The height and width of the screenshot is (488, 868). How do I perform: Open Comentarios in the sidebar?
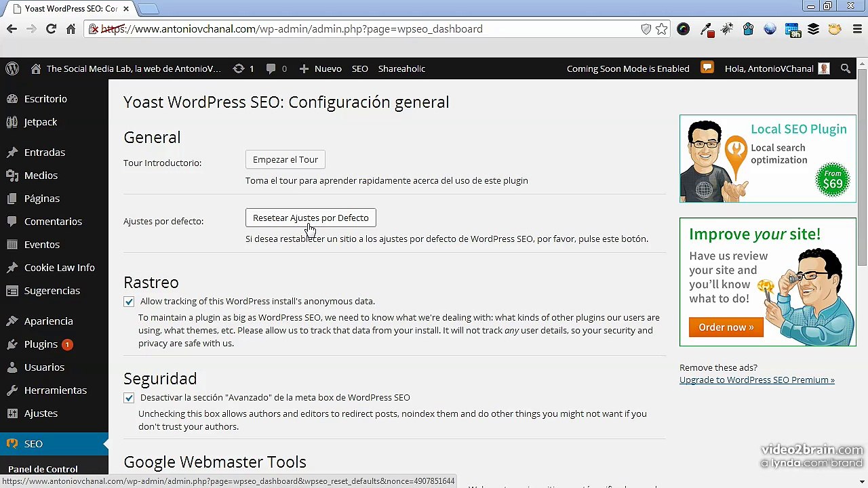[54, 222]
